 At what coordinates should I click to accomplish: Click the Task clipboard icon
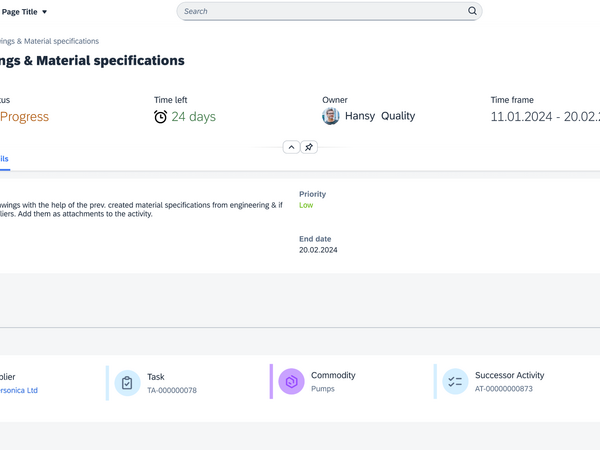click(127, 382)
